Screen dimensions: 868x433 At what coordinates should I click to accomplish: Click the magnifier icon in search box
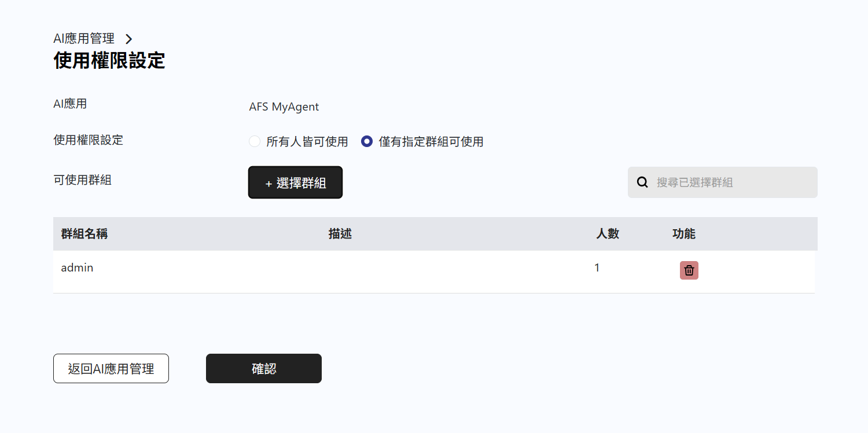coord(642,182)
